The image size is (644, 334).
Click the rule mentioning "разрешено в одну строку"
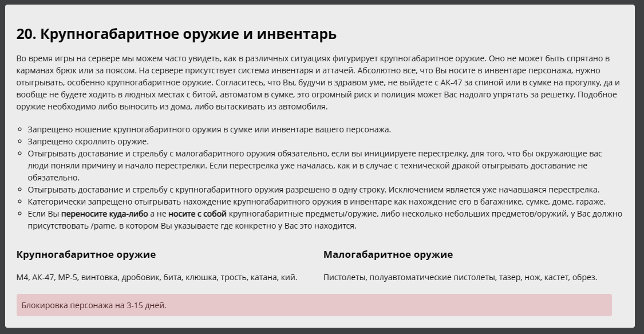[313, 190]
